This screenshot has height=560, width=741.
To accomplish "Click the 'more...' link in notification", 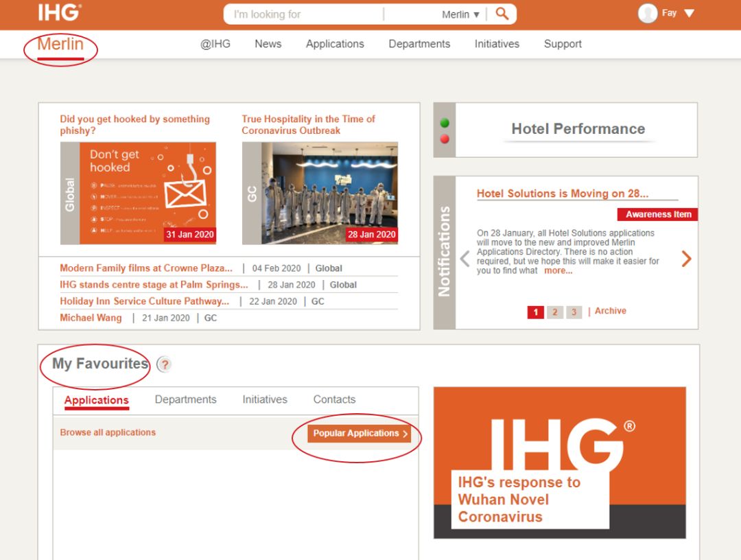I will (x=558, y=271).
